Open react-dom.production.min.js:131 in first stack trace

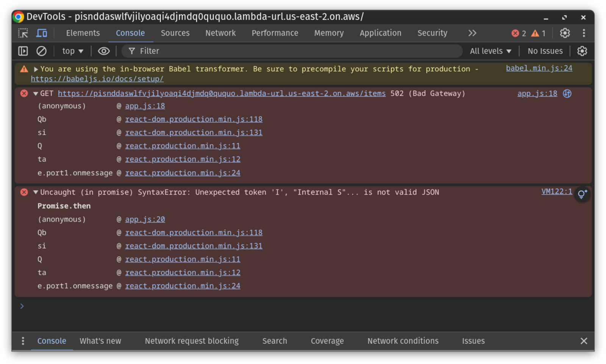[x=194, y=132]
